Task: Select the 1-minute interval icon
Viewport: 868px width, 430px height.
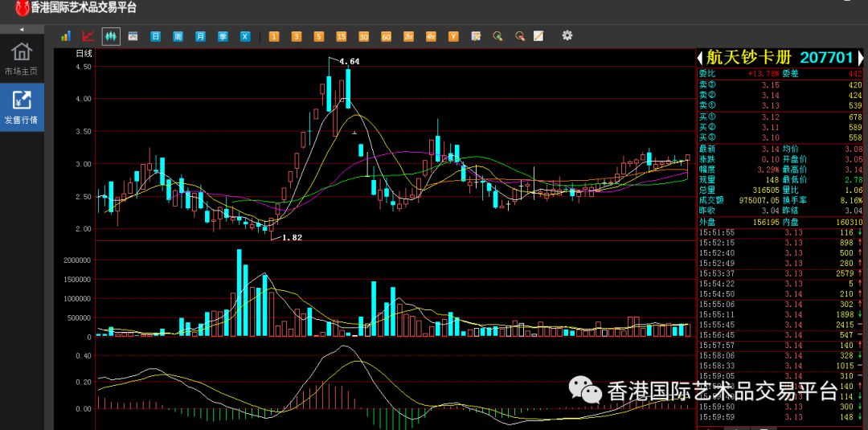Action: click(x=274, y=36)
